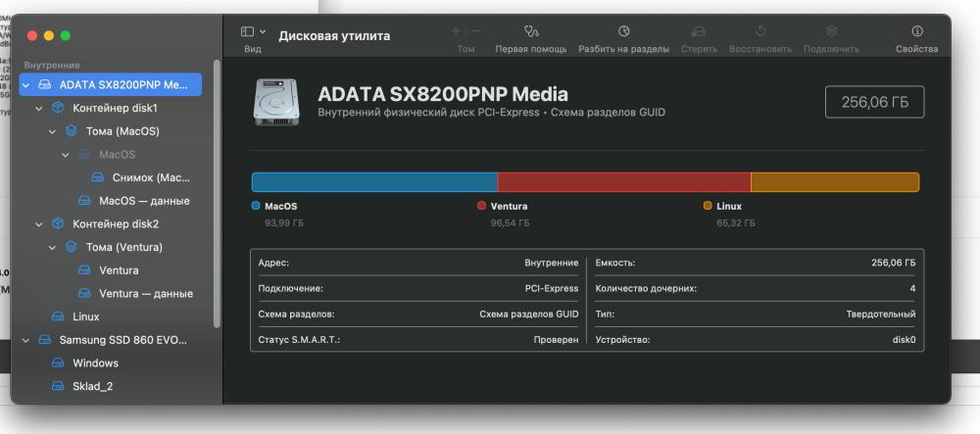Screen dimensions: 980x434
Task: Click the disk0 device value
Action: (x=904, y=340)
